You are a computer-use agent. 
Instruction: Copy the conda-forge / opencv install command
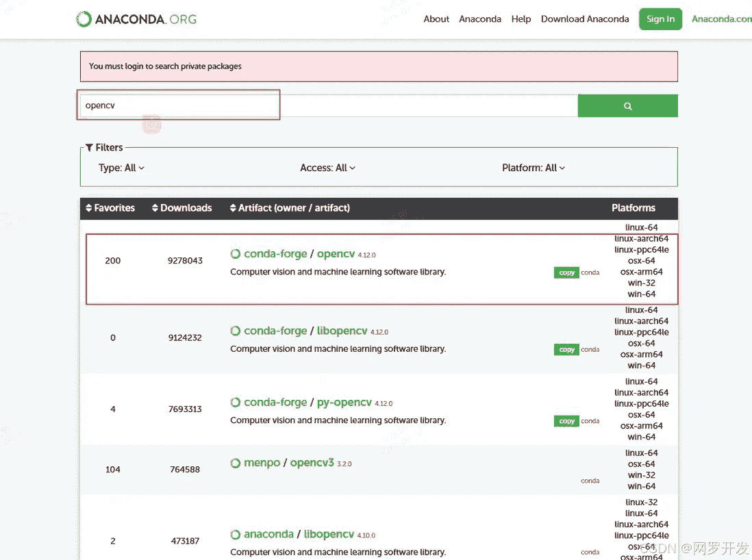(x=566, y=272)
